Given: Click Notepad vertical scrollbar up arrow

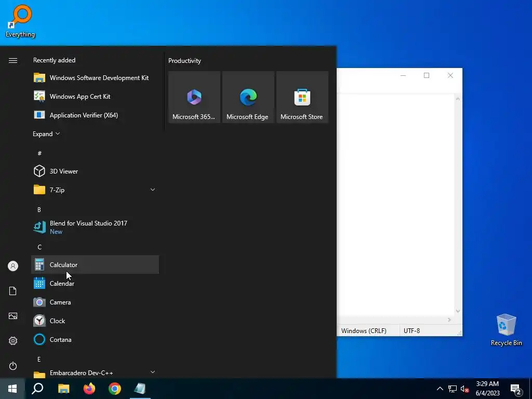Looking at the screenshot, I should coord(458,99).
